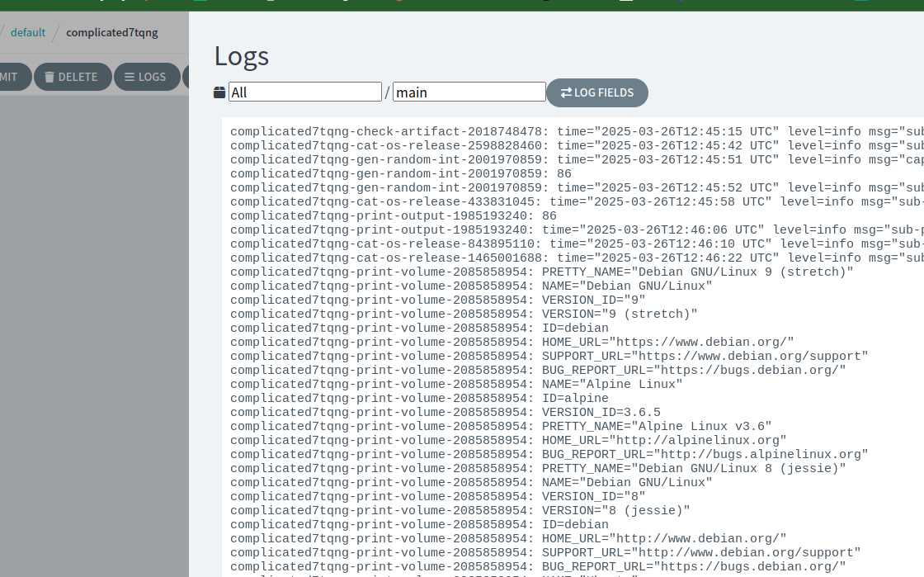The width and height of the screenshot is (924, 577).
Task: Click the swap arrows icon on LOG FIELDS
Action: pyautogui.click(x=566, y=92)
